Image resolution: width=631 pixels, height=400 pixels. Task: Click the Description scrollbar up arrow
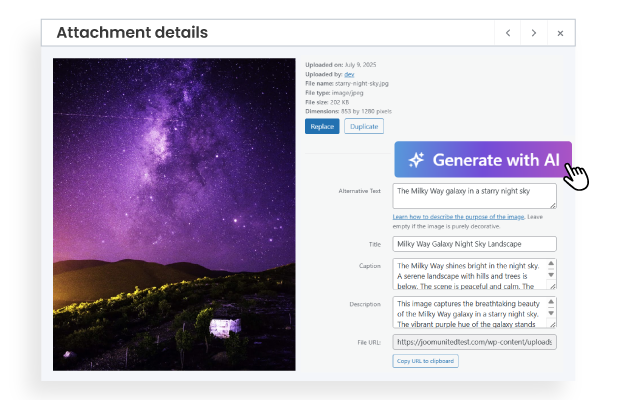[x=552, y=301]
